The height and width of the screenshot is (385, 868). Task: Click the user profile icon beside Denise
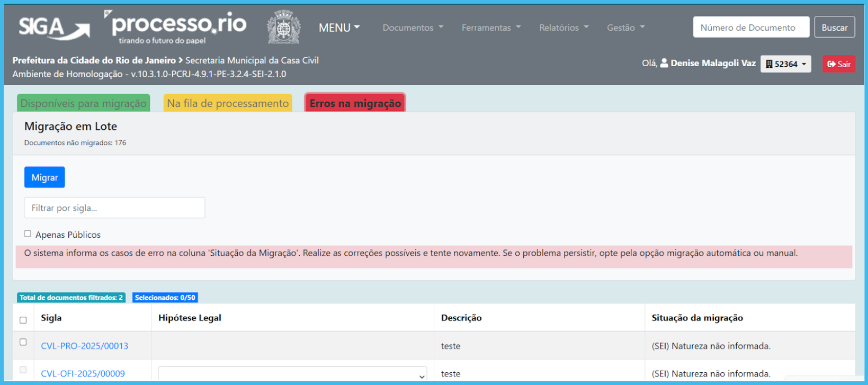click(x=664, y=64)
